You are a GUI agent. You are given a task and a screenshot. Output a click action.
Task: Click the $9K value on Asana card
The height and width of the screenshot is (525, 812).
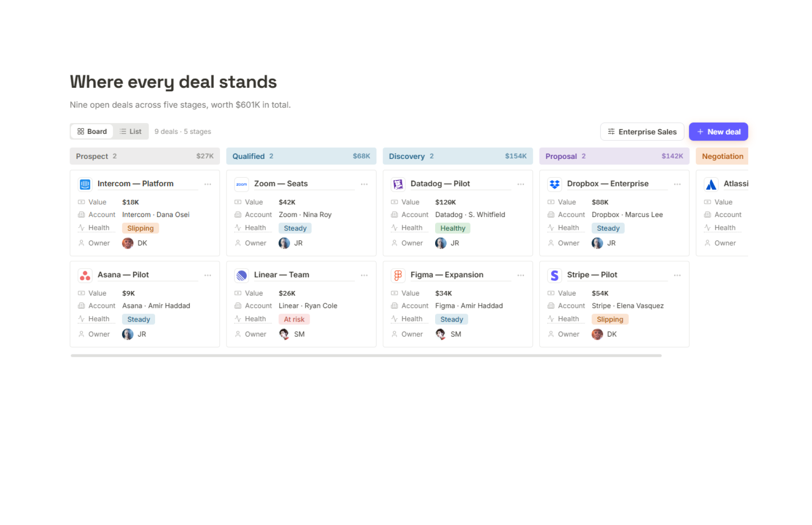tap(128, 293)
